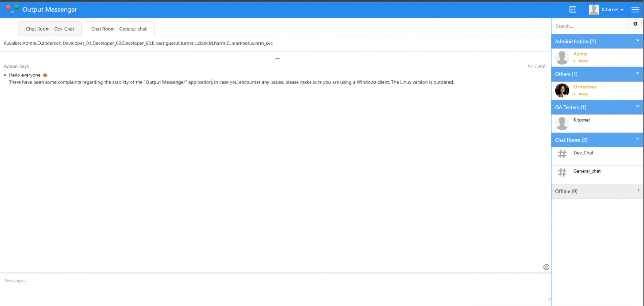Open the calendar icon in header
This screenshot has width=644, height=306.
click(x=573, y=9)
